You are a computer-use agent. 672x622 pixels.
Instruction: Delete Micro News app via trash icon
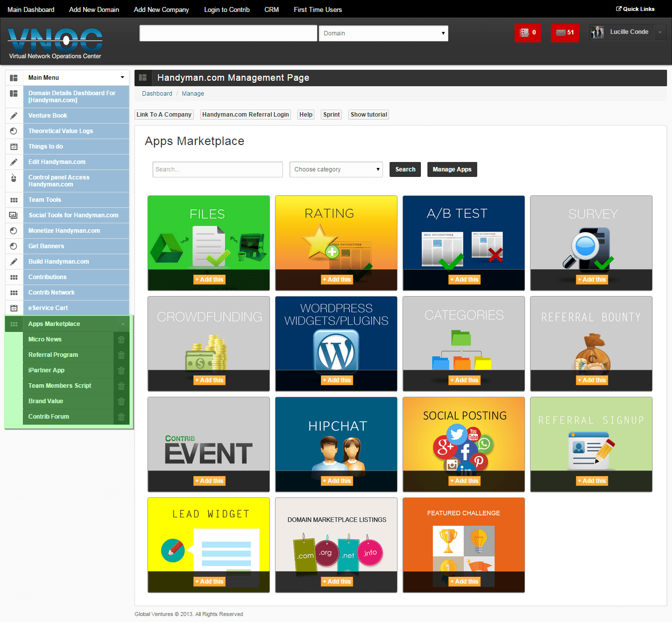click(121, 339)
